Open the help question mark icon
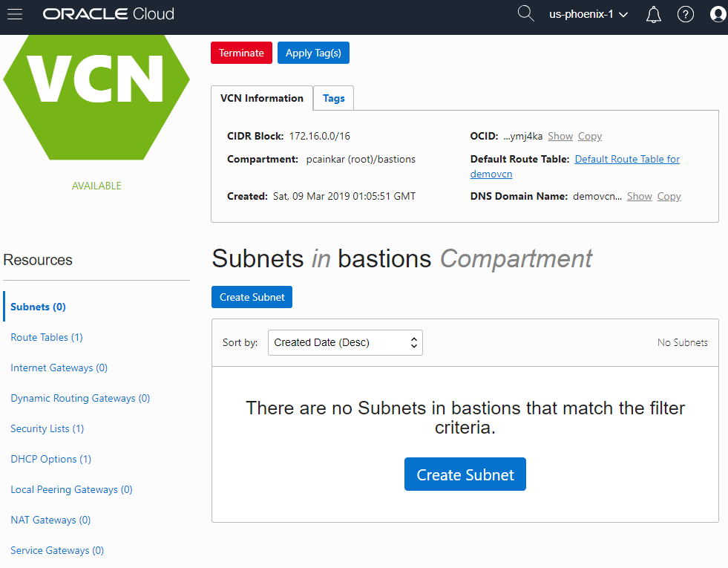 pyautogui.click(x=685, y=14)
